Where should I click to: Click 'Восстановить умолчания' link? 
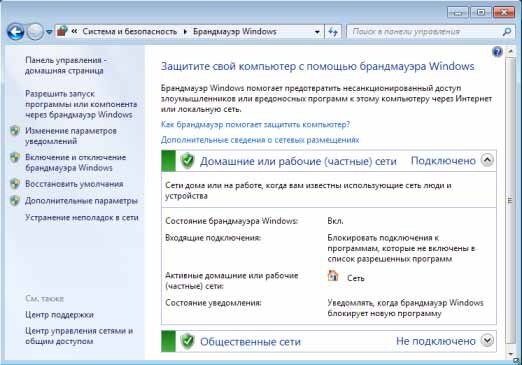74,184
